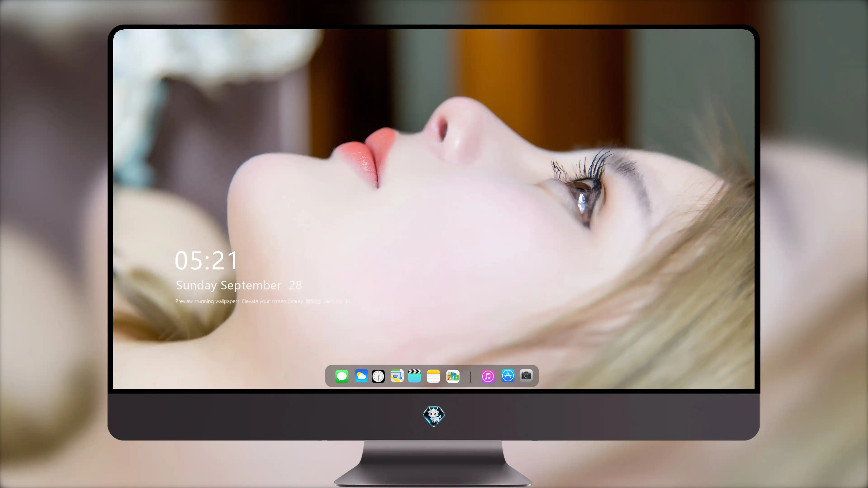Click the dragon mascot logo on the monitor chin
Screen dimensions: 868x488
(x=434, y=416)
